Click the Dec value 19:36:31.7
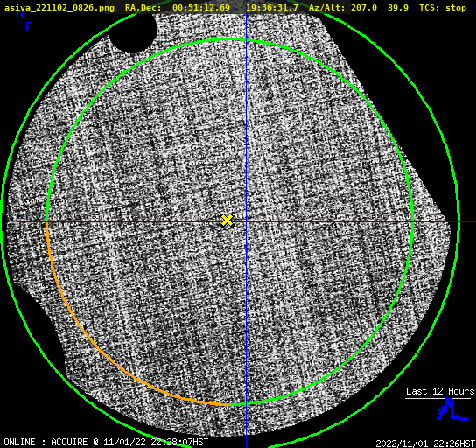Screen dimensions: 476x448 tap(272, 8)
